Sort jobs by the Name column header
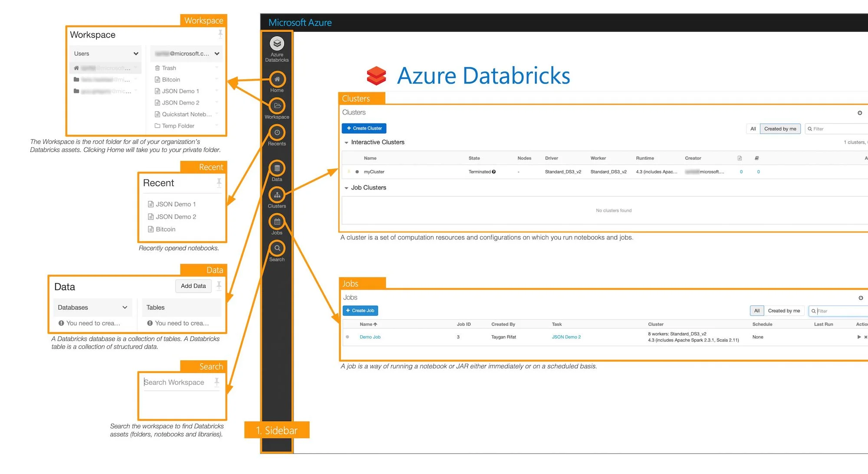This screenshot has width=868, height=474. click(368, 324)
